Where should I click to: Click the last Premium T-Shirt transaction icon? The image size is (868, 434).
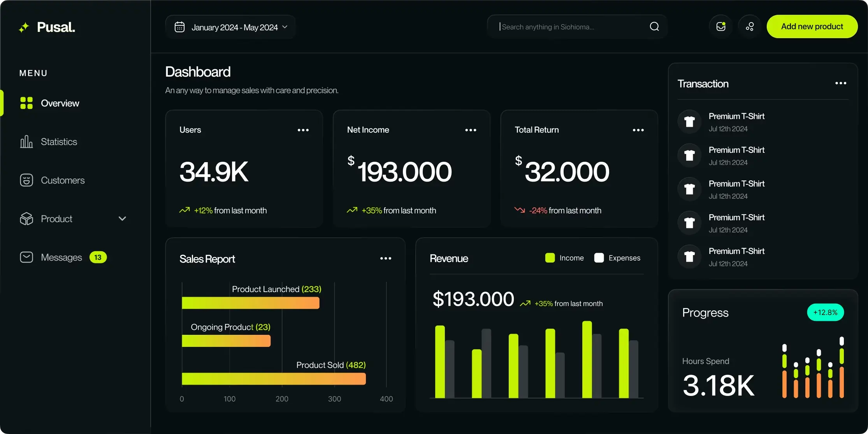(x=690, y=257)
